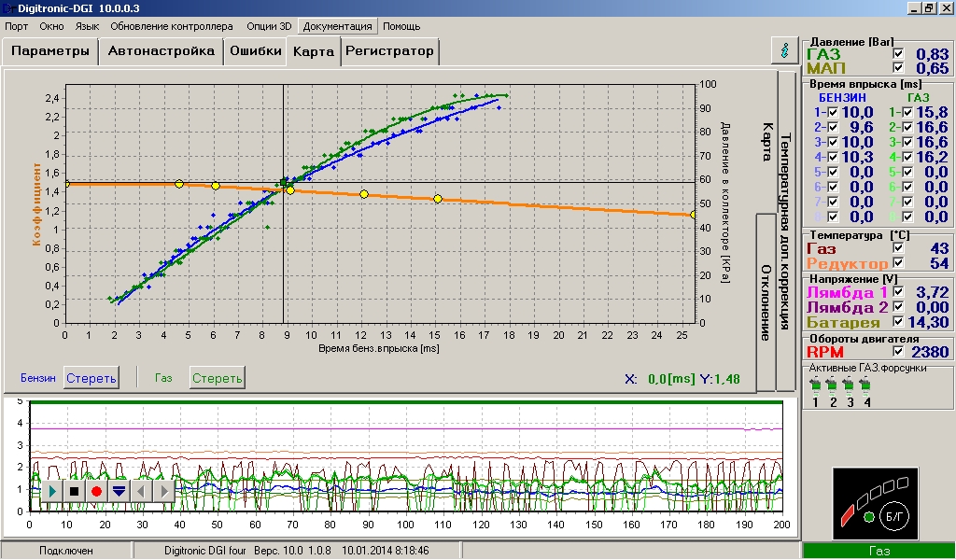This screenshot has height=560, width=956.
Task: Click the icon button right of the tabs
Action: point(783,51)
